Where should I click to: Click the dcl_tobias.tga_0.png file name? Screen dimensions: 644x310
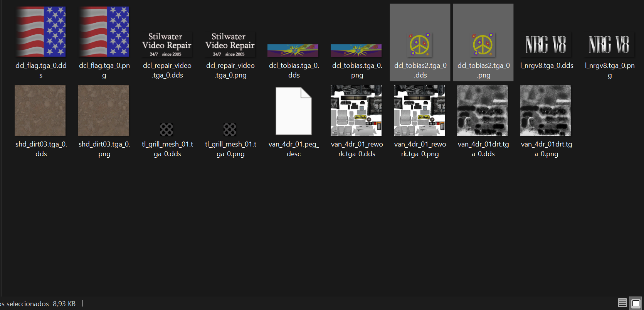(x=357, y=70)
